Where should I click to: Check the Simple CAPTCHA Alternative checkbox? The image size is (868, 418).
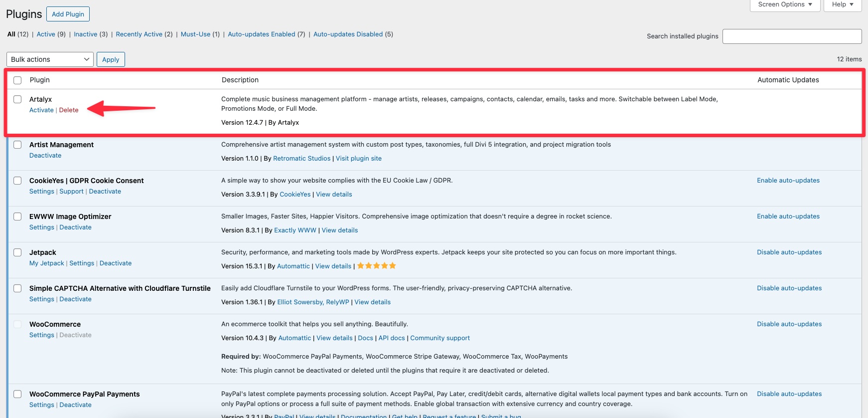17,288
